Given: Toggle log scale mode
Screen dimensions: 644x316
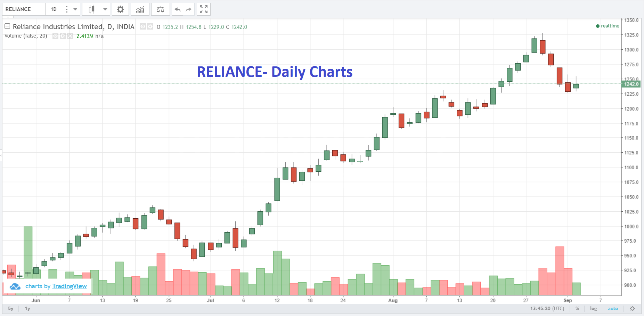Looking at the screenshot, I should pos(593,308).
